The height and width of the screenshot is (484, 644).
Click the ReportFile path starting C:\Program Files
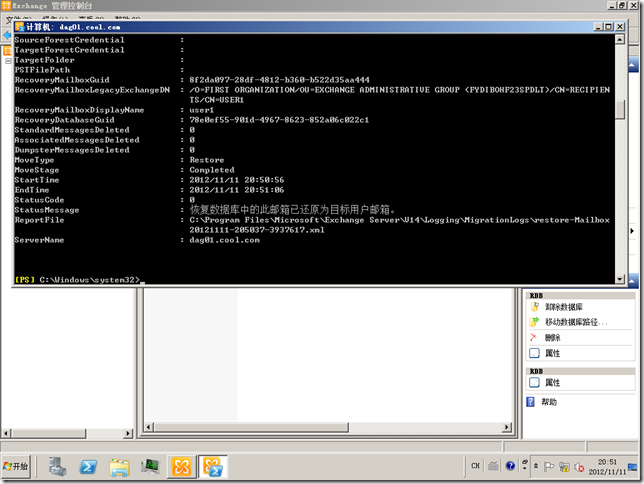(x=399, y=225)
